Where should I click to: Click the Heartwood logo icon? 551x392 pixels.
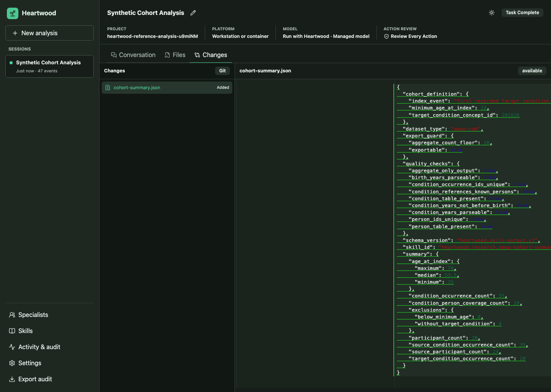pyautogui.click(x=13, y=13)
